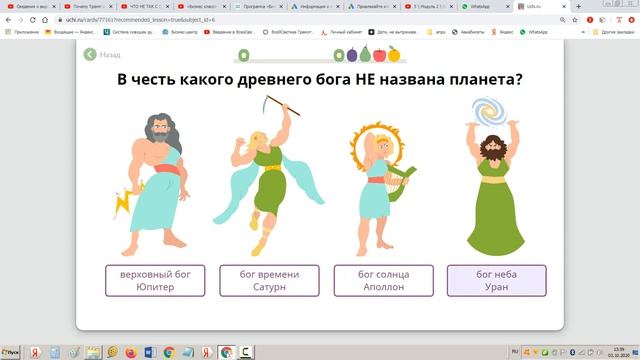Close the Uchi.ru browser tab
Image resolution: width=640 pixels, height=360 pixels.
point(564,7)
